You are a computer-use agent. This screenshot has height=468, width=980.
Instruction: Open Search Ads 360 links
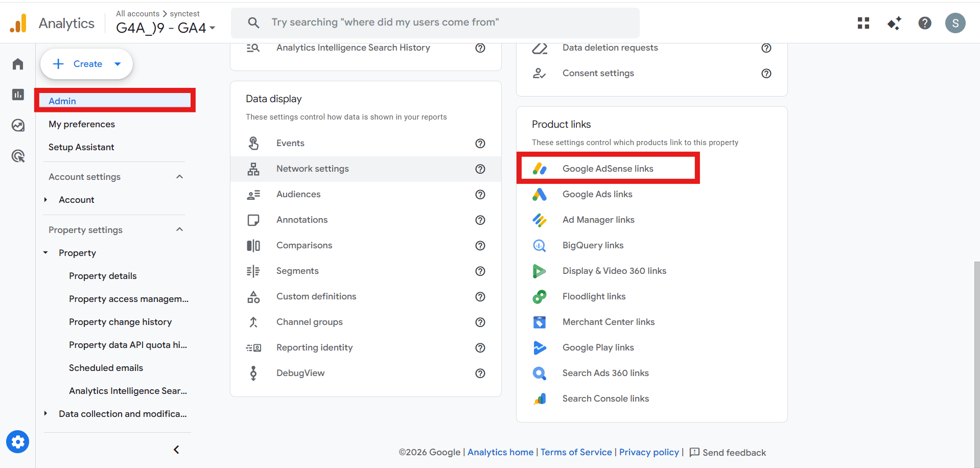point(605,373)
